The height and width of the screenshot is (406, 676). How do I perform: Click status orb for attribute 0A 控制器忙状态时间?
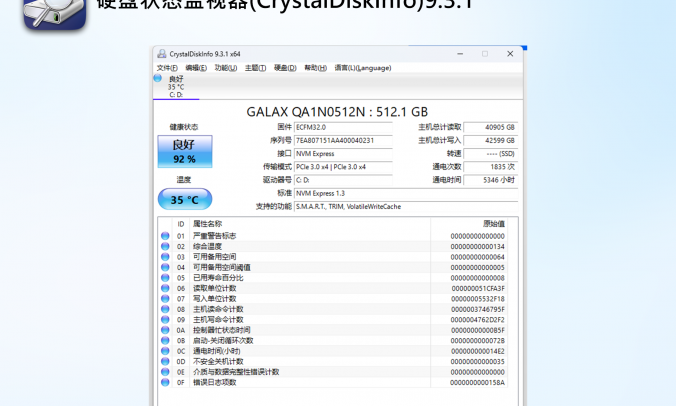(165, 330)
